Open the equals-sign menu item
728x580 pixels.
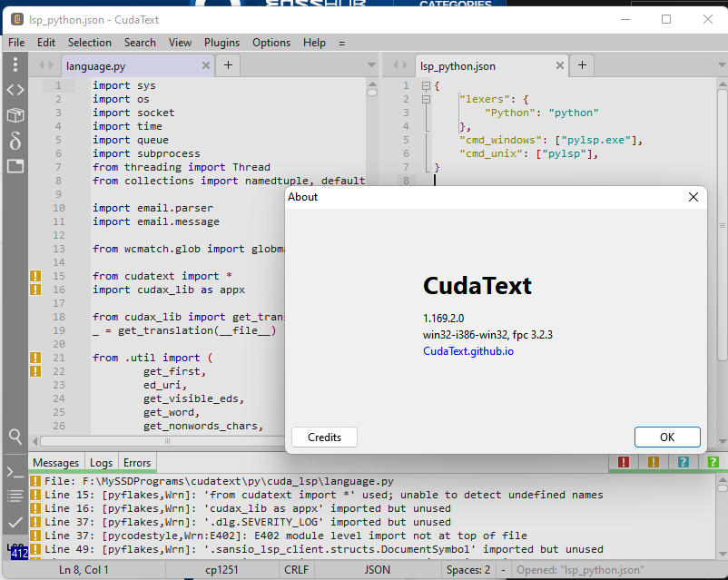tap(341, 44)
